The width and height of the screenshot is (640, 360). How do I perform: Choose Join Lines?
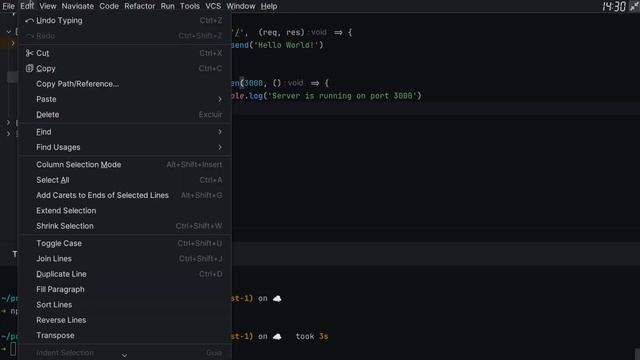tap(125, 259)
